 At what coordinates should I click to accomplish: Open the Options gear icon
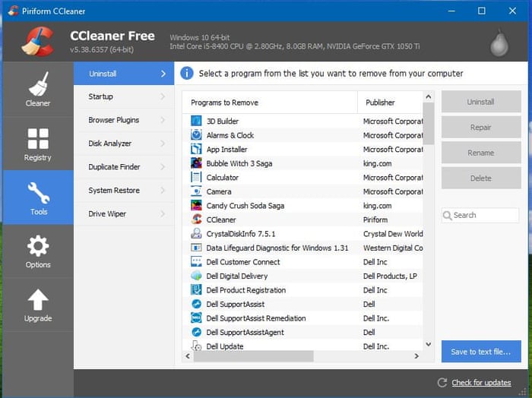(x=38, y=247)
